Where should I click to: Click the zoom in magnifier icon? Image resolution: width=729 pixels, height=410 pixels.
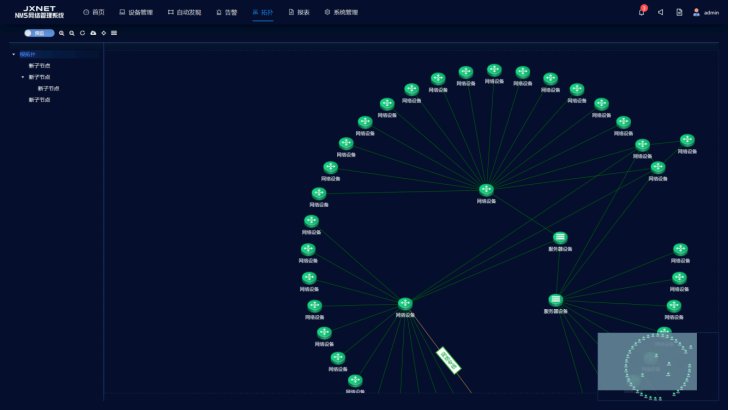pos(61,33)
